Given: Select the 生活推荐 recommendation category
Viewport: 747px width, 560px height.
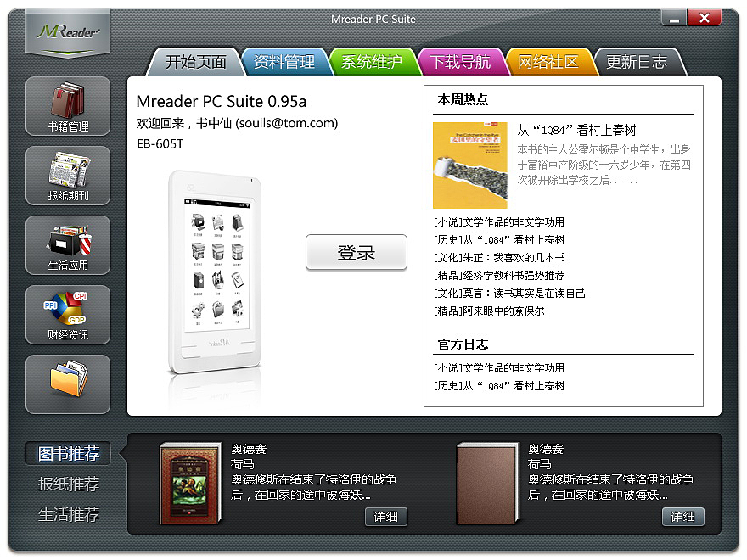Looking at the screenshot, I should pyautogui.click(x=69, y=515).
